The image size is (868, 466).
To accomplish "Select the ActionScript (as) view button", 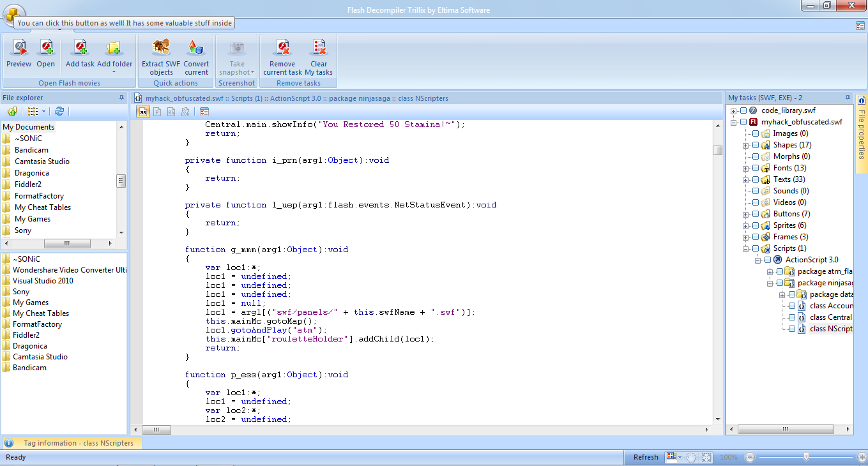I will (143, 112).
